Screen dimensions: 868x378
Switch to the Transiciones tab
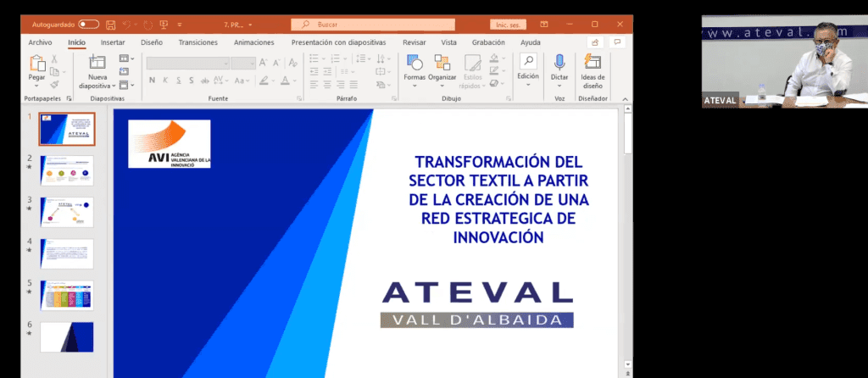click(x=198, y=42)
